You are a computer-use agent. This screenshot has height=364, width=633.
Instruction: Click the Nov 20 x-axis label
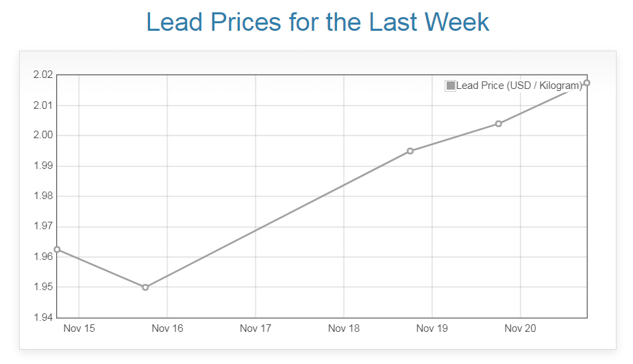coord(521,328)
